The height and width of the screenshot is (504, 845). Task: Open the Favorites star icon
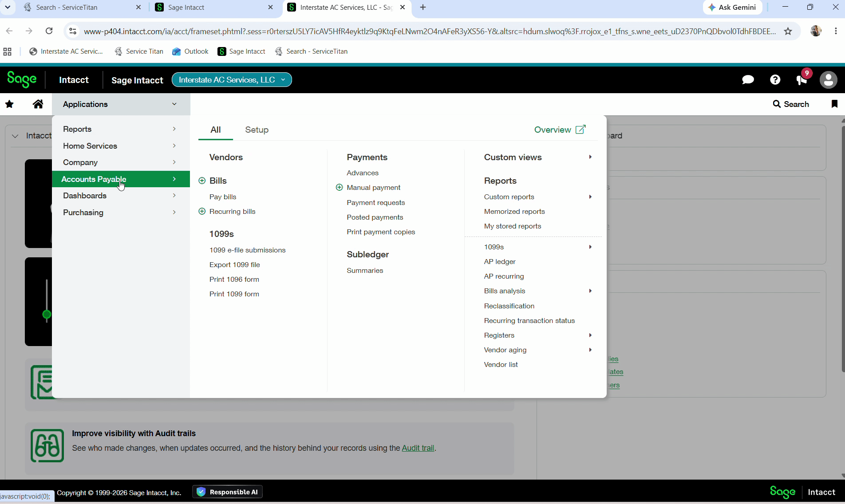(9, 104)
